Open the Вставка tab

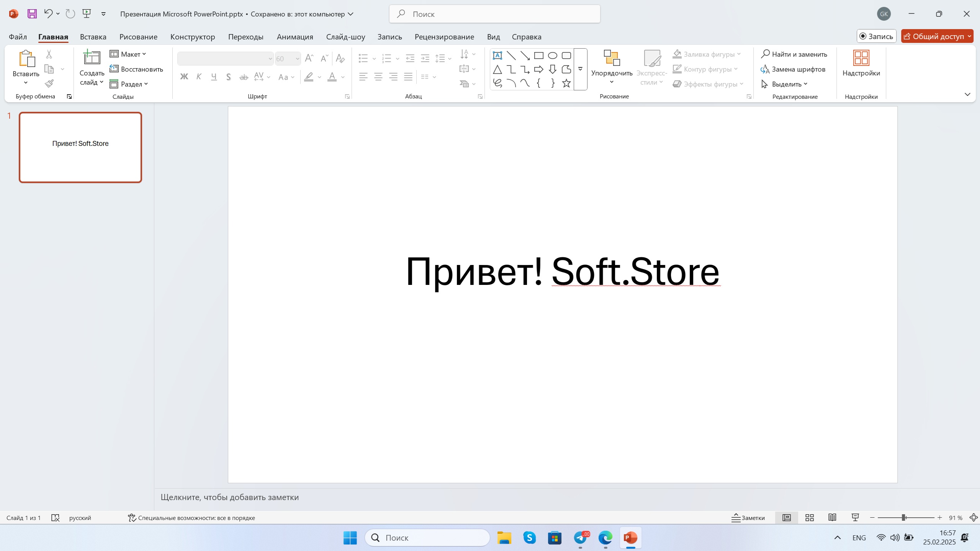pos(93,37)
